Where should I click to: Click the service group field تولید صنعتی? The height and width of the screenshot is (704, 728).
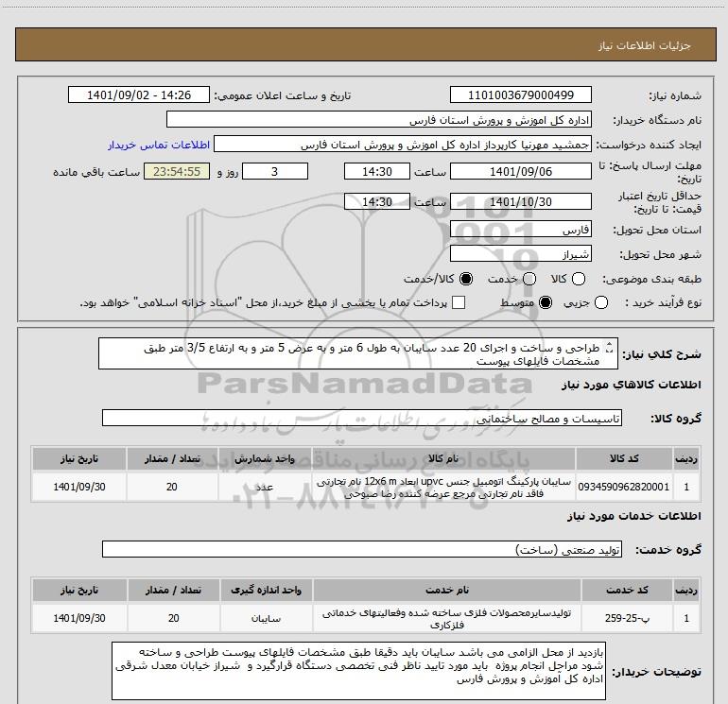[362, 549]
